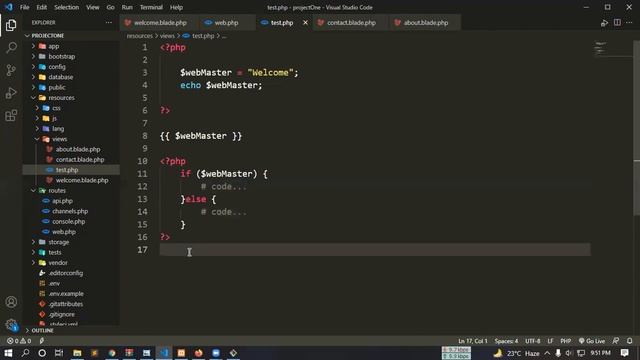The height and width of the screenshot is (360, 640).
Task: Open Task View on taskbar
Action: tap(59, 353)
